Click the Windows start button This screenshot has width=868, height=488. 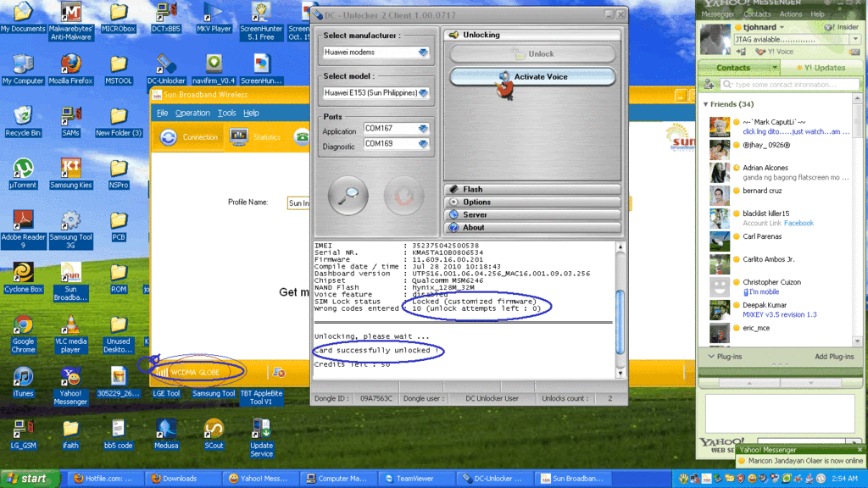click(x=30, y=479)
